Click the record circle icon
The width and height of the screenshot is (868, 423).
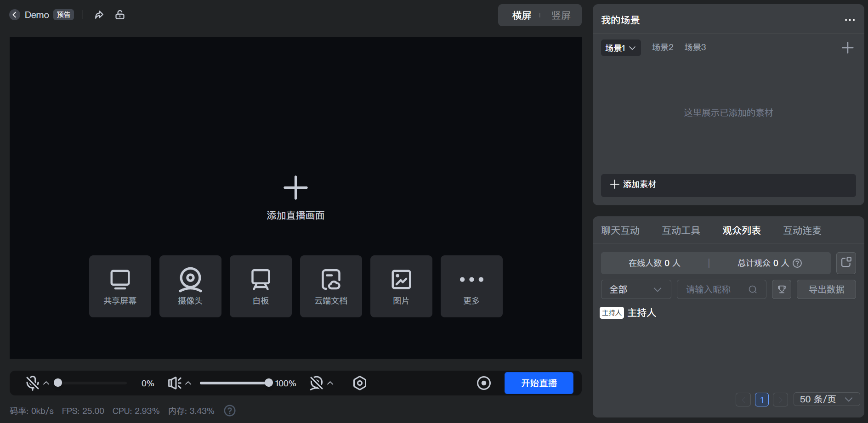click(484, 383)
